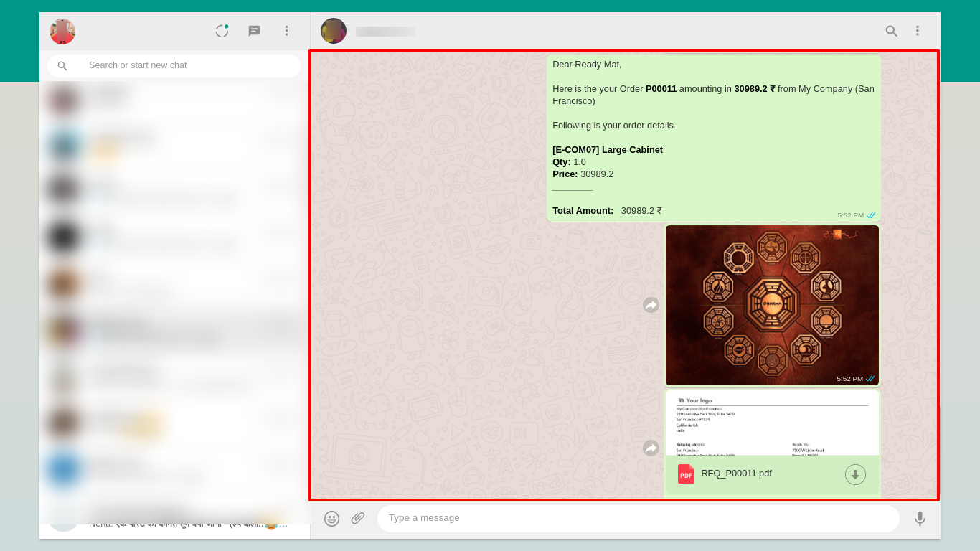This screenshot has width=980, height=551.
Task: Attach a file with the paperclip
Action: [x=358, y=518]
